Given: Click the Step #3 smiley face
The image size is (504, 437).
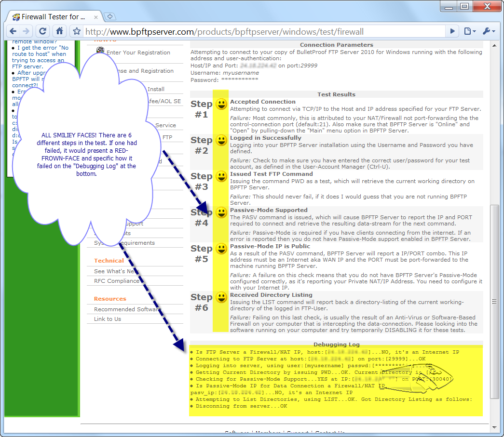Looking at the screenshot, I should pyautogui.click(x=221, y=176).
